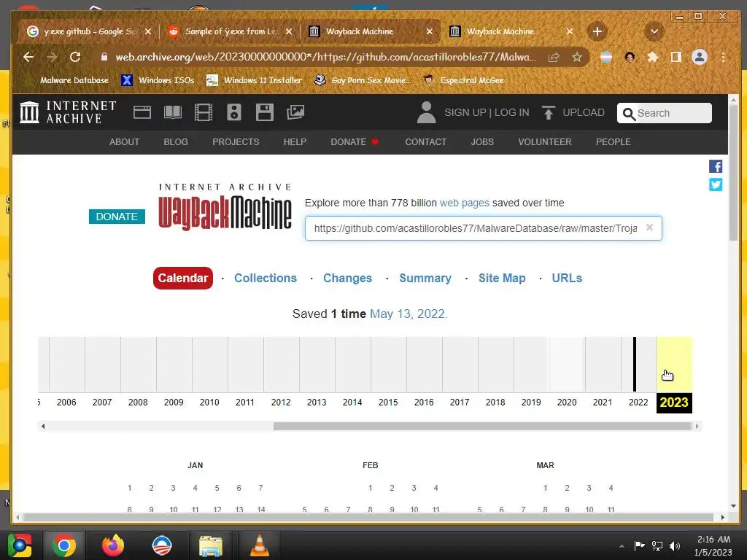Click the UPLOAD link text
This screenshot has width=747, height=560.
[x=584, y=112]
